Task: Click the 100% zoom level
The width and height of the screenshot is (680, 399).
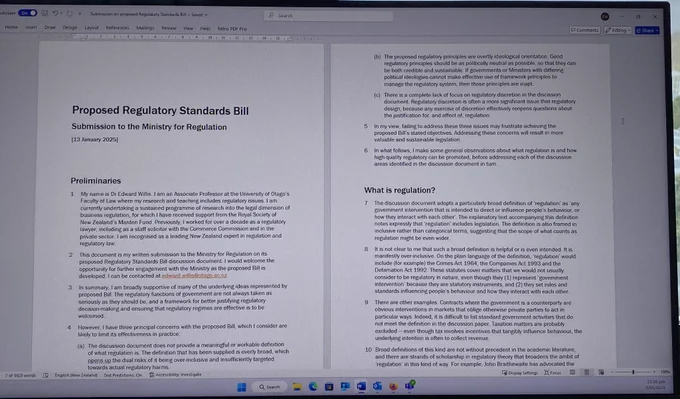Action: (x=665, y=372)
